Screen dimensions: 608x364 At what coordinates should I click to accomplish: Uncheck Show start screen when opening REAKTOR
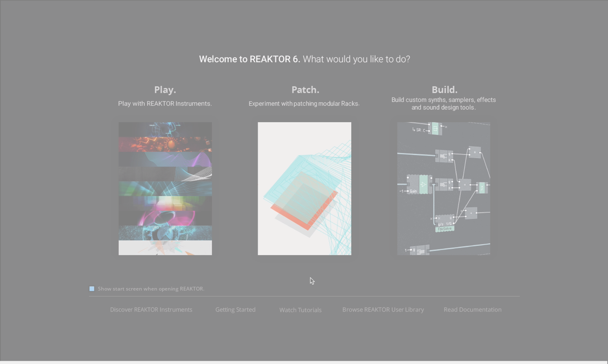coord(92,289)
